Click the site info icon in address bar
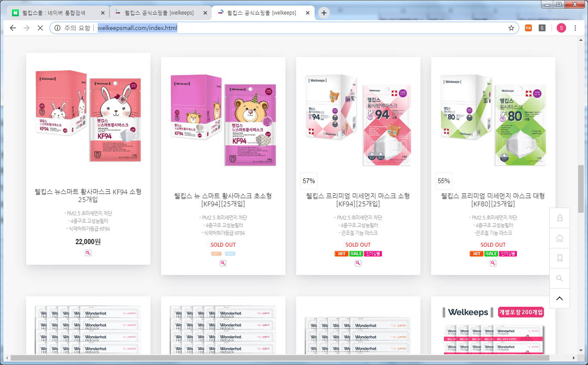 click(x=57, y=28)
